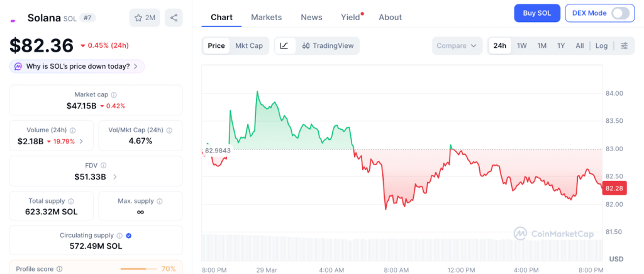Open chart settings sliders icon

coord(624,45)
